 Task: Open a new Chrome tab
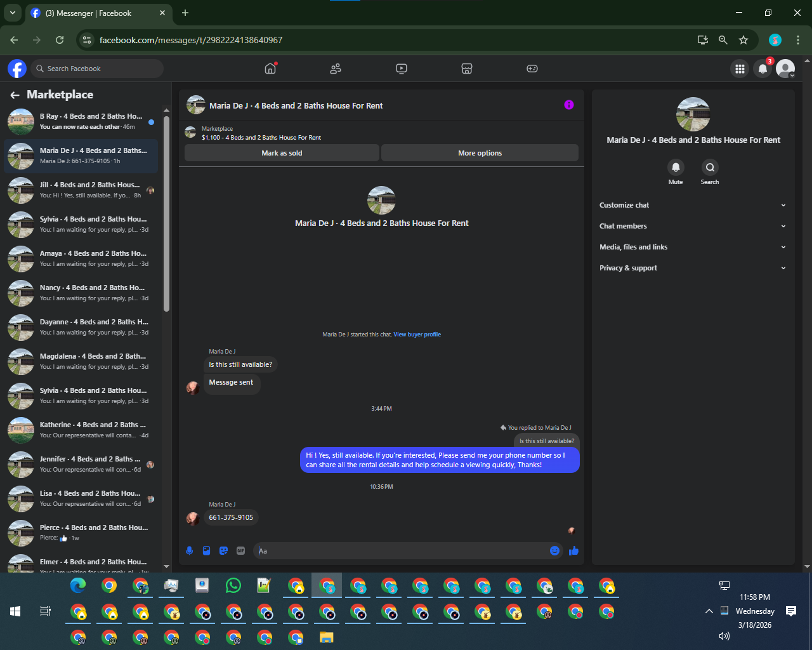[x=185, y=13]
